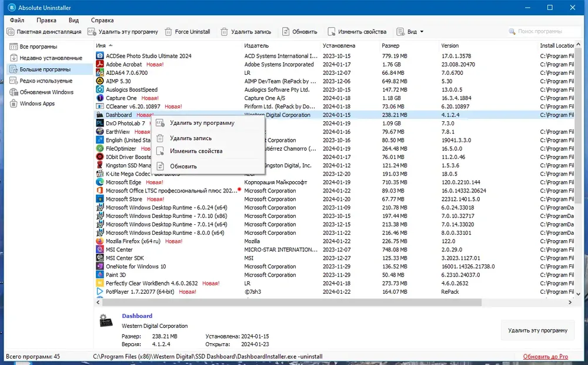Open the Справка menu
Image resolution: width=588 pixels, height=365 pixels.
(x=102, y=20)
